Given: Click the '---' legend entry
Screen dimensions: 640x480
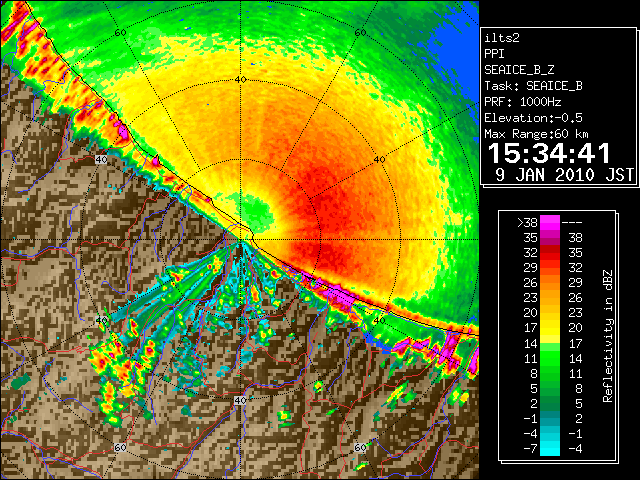Looking at the screenshot, I should (x=572, y=222).
